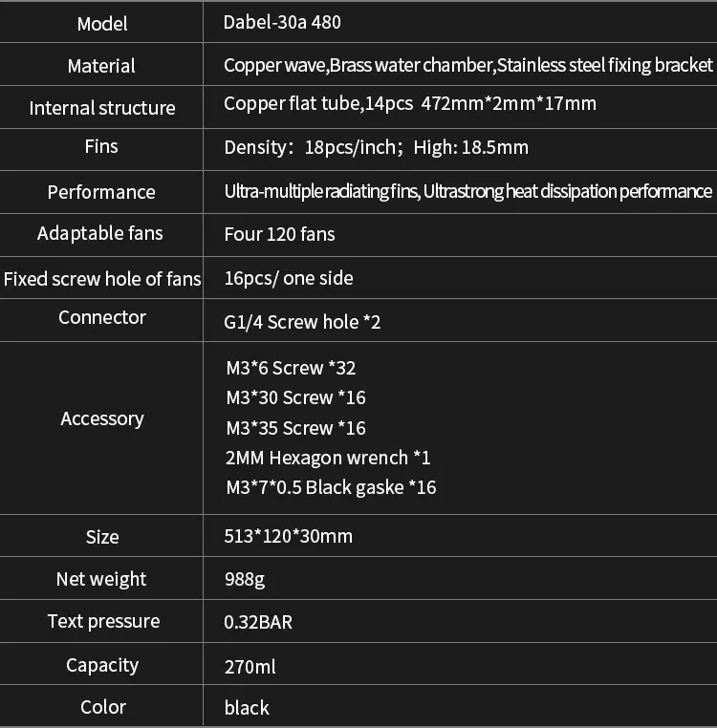The height and width of the screenshot is (728, 717).
Task: Click the 'Size' row label
Action: tap(102, 537)
